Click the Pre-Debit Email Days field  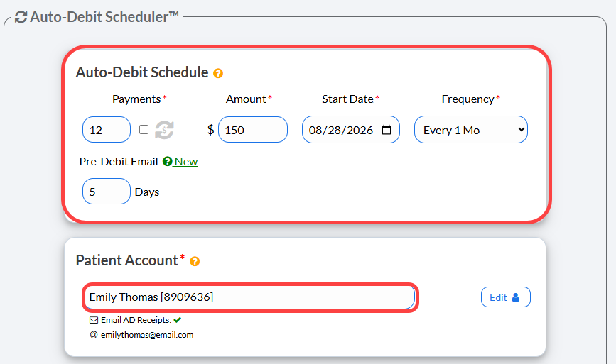click(x=107, y=192)
